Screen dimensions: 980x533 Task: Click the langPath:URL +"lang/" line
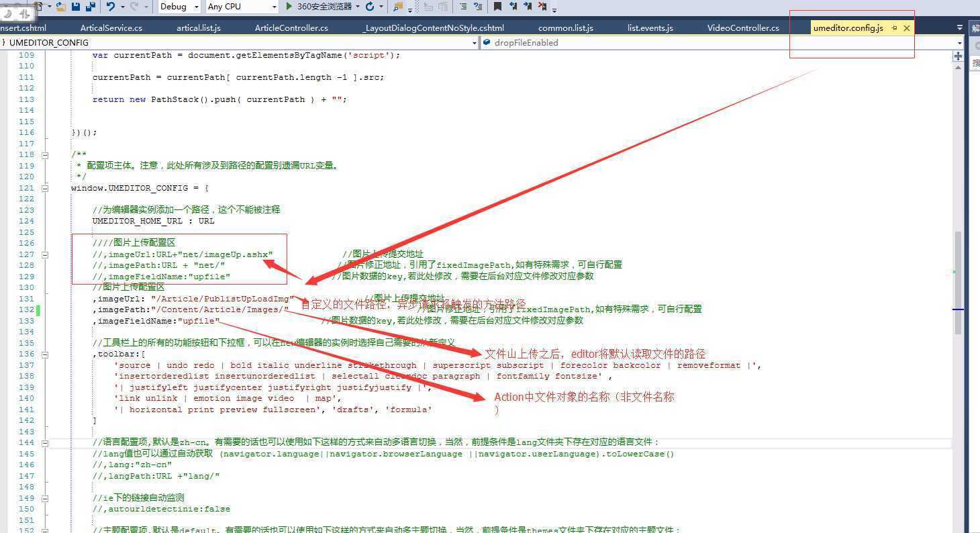(x=156, y=476)
